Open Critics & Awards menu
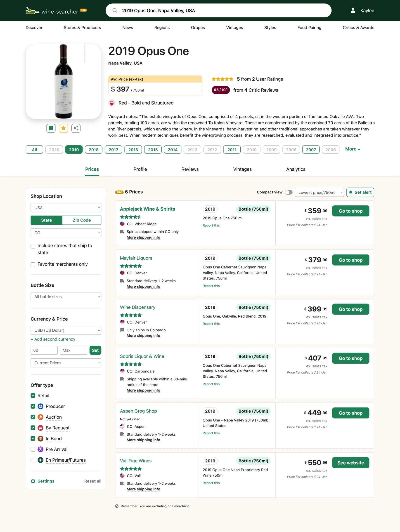The image size is (400, 532). (358, 27)
